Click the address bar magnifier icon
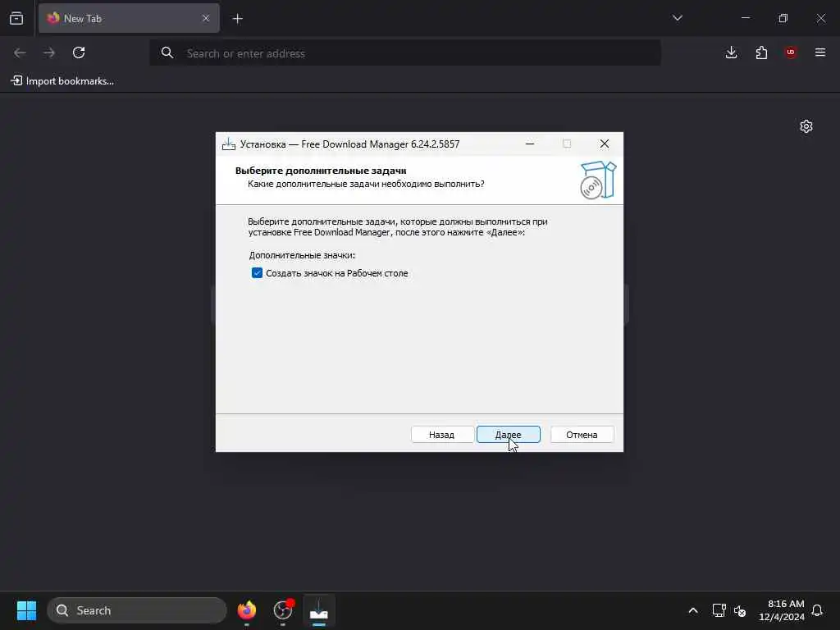The height and width of the screenshot is (630, 840). coord(167,53)
